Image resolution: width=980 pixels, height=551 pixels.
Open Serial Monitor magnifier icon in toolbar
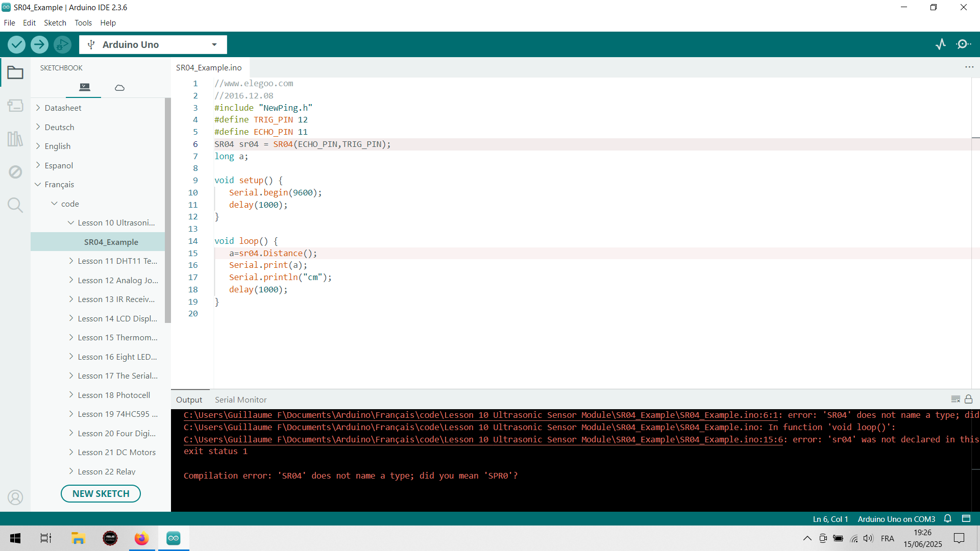963,44
